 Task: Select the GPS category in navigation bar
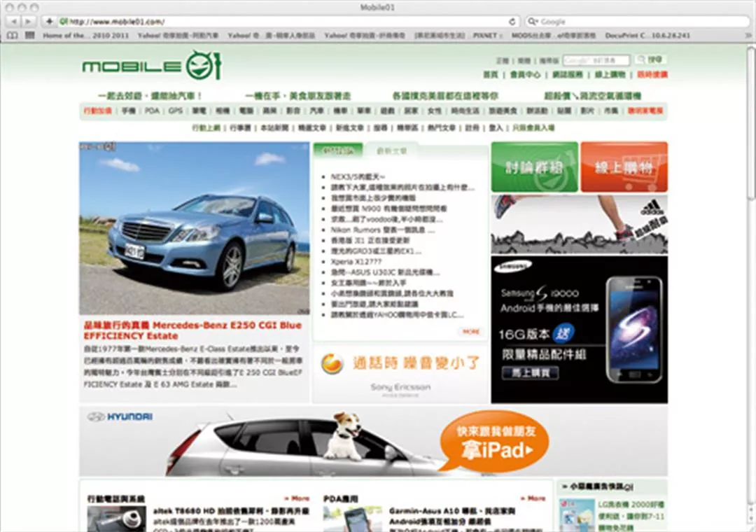(175, 111)
